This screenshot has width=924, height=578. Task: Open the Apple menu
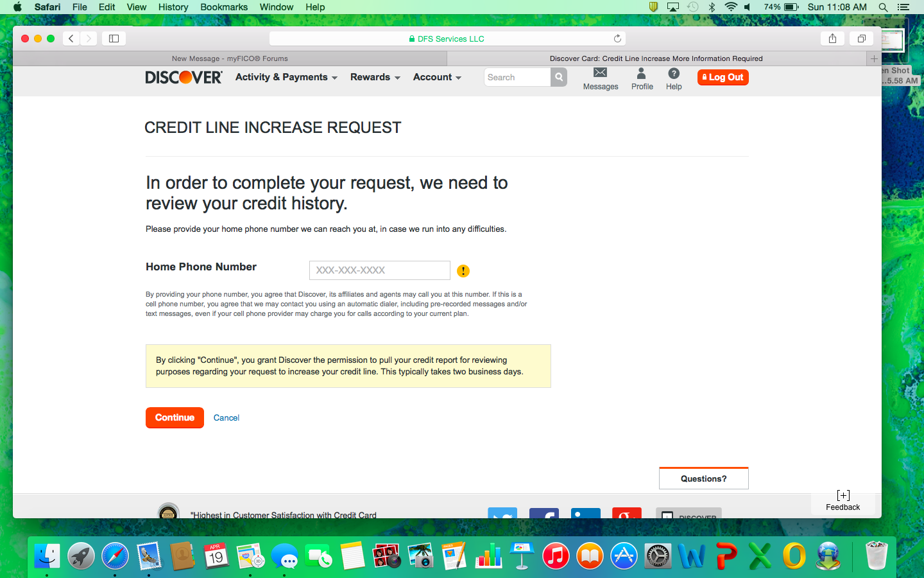pyautogui.click(x=17, y=7)
